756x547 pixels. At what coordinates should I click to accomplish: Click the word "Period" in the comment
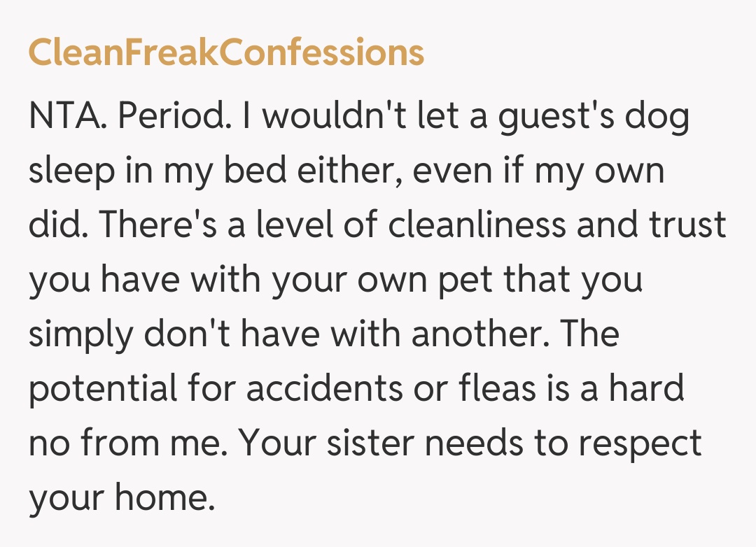[174, 118]
